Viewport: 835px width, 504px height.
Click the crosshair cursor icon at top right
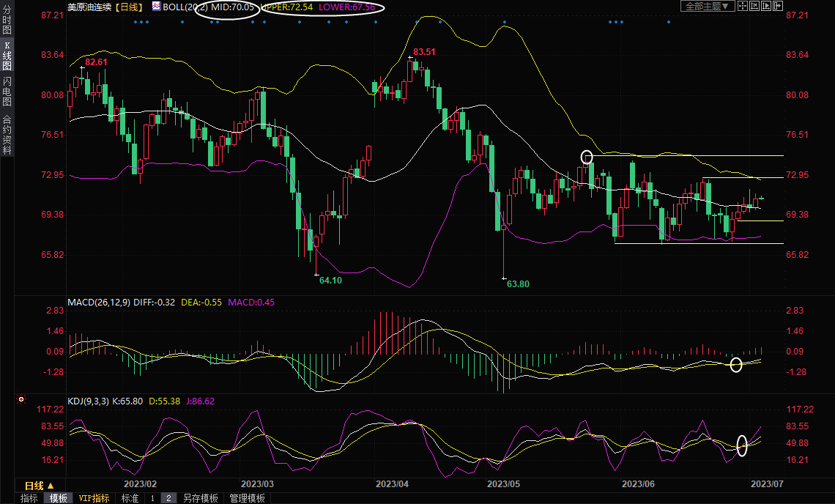742,7
